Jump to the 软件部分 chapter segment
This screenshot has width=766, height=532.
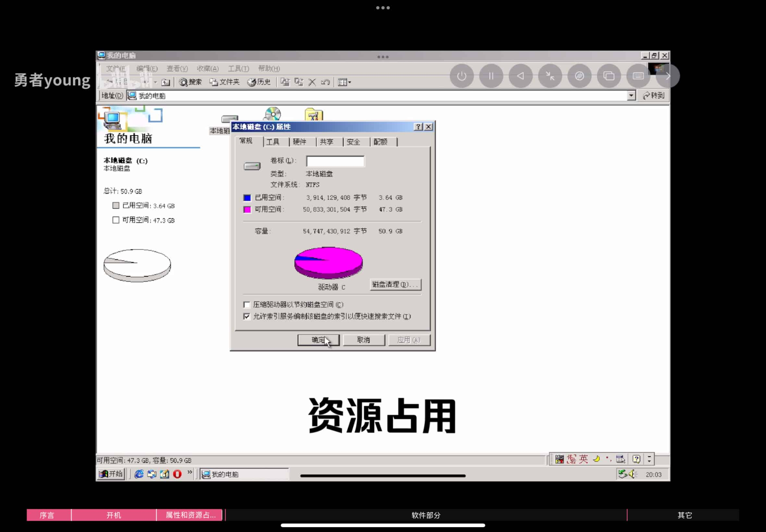point(426,515)
